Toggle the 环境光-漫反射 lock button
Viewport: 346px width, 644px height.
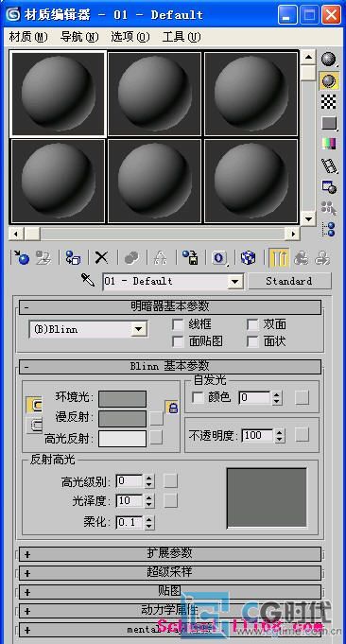[34, 405]
